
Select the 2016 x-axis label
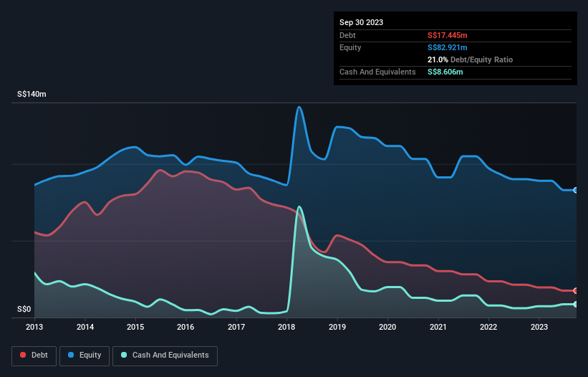pyautogui.click(x=185, y=327)
